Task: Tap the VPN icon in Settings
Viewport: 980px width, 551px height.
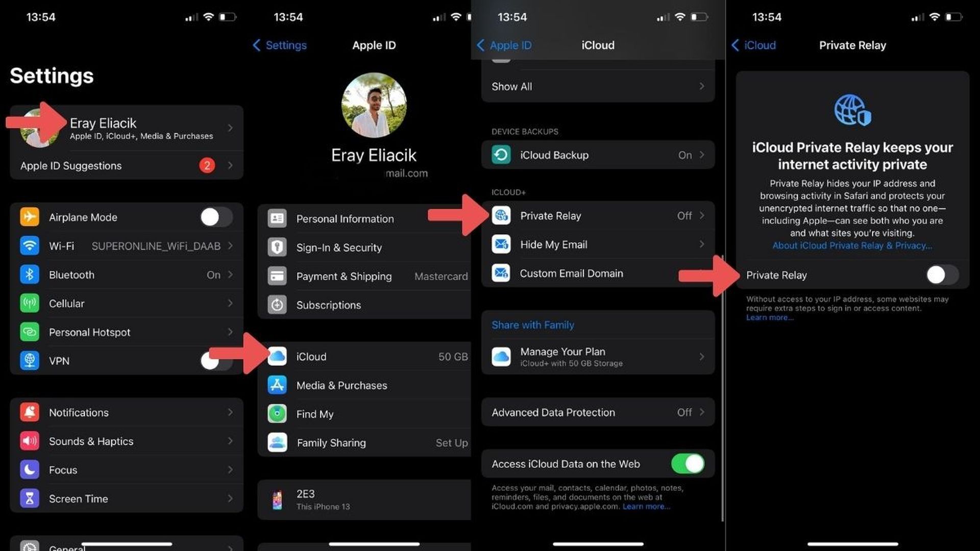Action: (x=31, y=361)
